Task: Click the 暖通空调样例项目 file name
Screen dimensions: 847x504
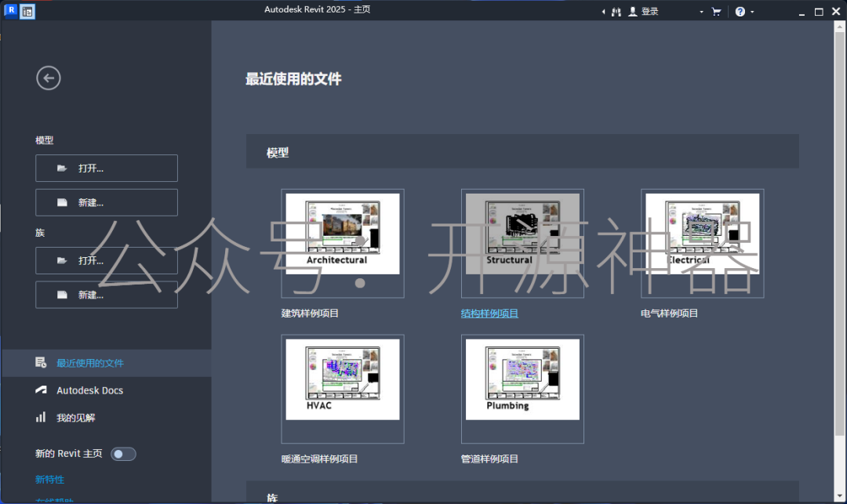Action: tap(320, 459)
